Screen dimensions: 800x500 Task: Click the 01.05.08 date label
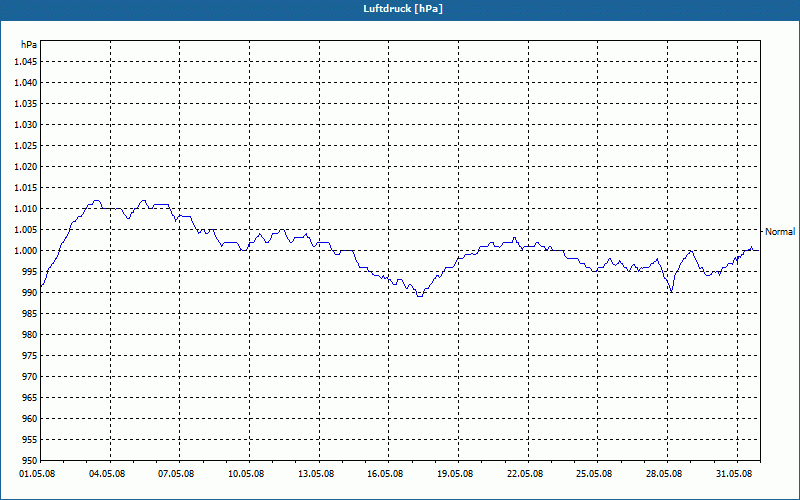click(x=38, y=473)
